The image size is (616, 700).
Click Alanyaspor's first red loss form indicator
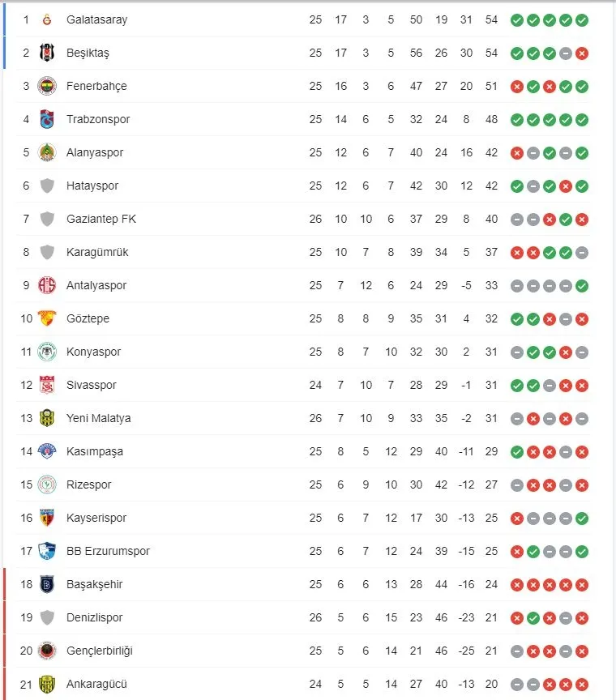tap(517, 152)
